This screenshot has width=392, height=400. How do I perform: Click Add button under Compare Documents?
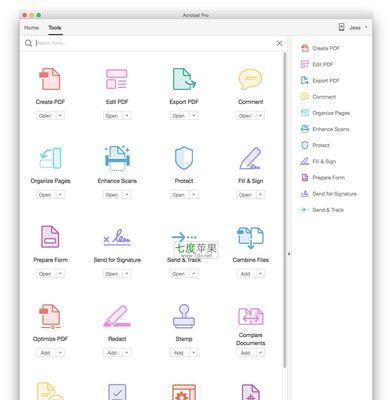click(245, 353)
